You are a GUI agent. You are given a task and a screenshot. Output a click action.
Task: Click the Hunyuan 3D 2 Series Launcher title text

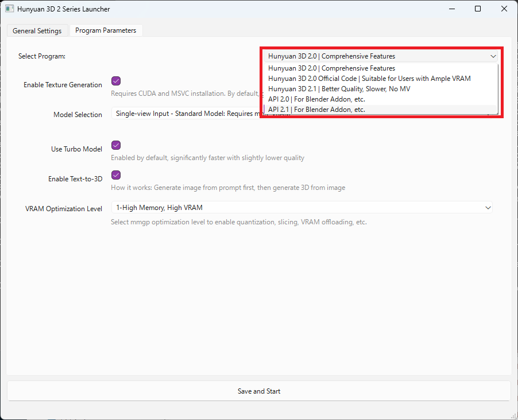coord(63,9)
